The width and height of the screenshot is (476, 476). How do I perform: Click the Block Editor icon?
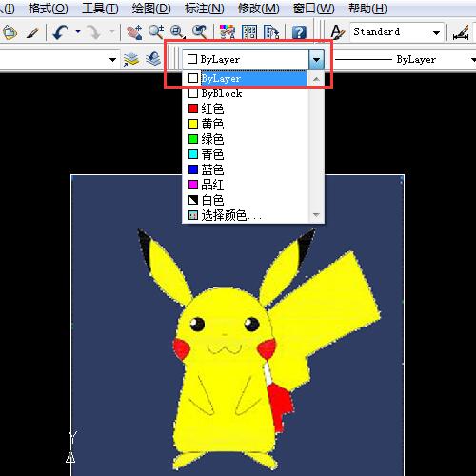point(10,32)
